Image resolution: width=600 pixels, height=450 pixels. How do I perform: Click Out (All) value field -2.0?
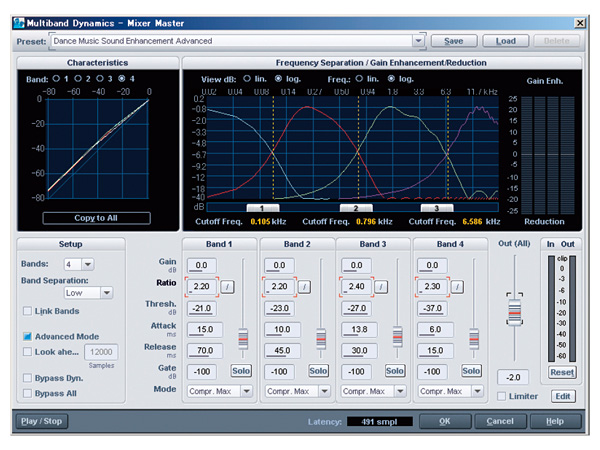coord(513,377)
